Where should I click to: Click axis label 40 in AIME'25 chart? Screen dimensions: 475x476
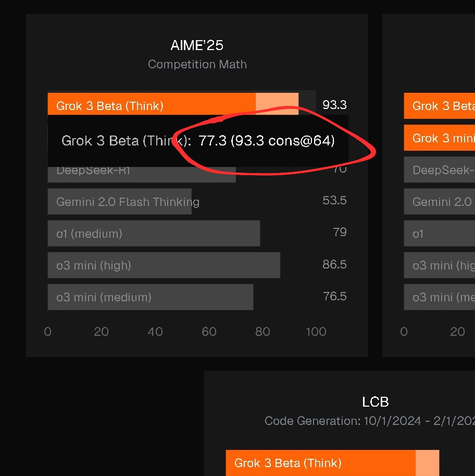click(x=155, y=332)
